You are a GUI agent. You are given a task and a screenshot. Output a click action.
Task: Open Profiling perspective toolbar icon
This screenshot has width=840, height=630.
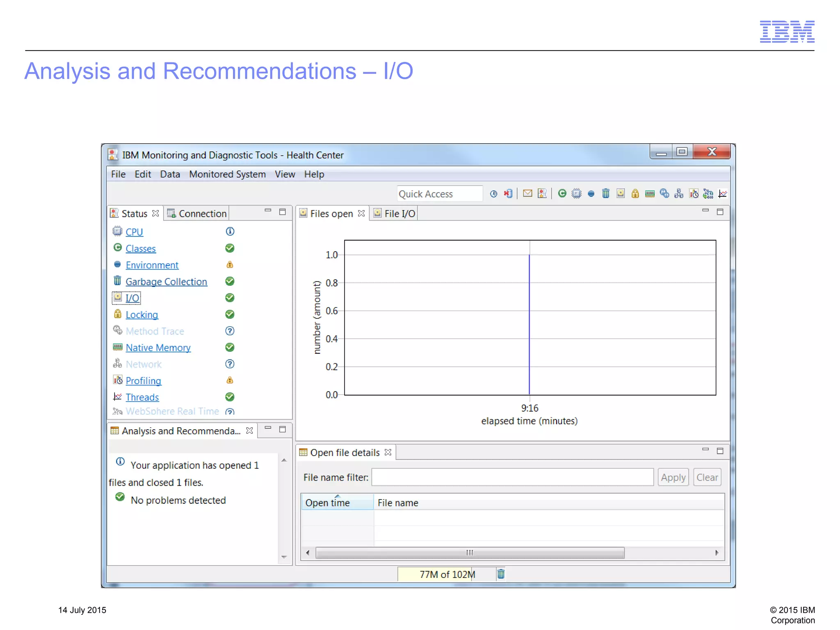tap(694, 193)
